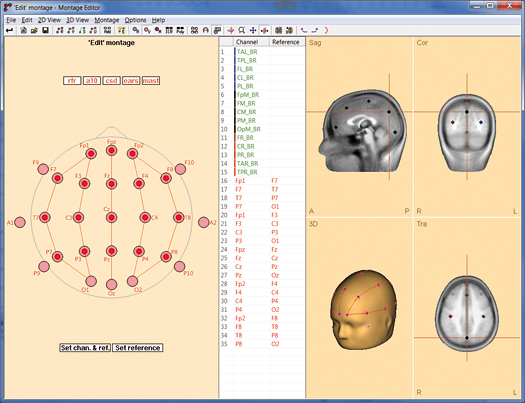Click the magnifier zoom toolbar icon

pos(242,30)
